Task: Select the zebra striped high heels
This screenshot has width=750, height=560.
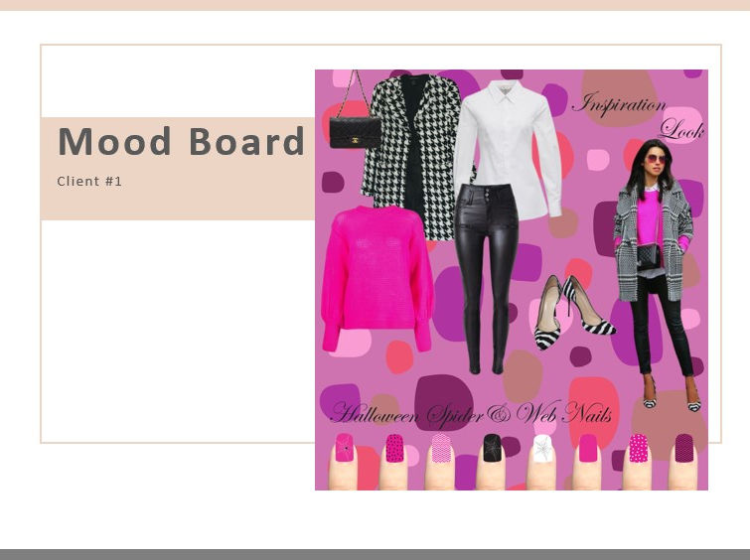Action: point(574,312)
